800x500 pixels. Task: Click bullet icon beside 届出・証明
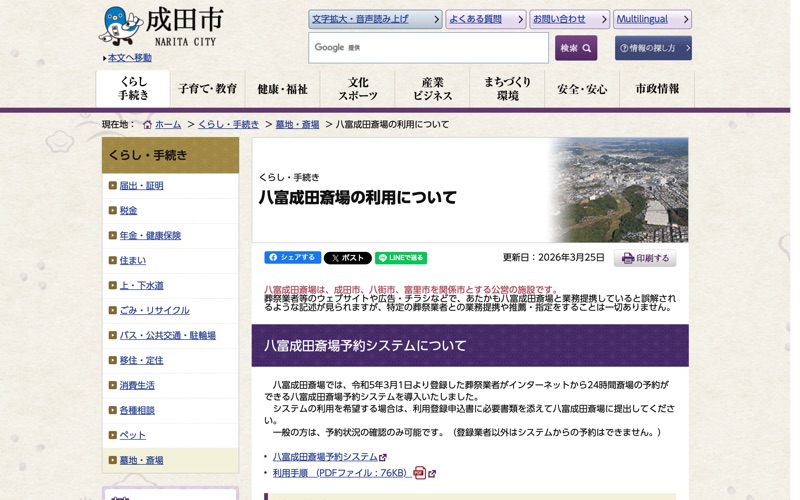tap(113, 186)
